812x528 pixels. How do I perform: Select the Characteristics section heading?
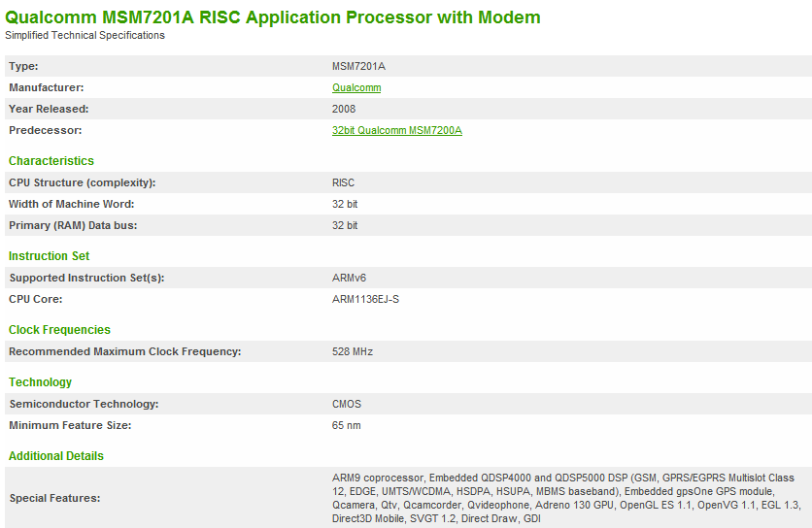click(51, 161)
